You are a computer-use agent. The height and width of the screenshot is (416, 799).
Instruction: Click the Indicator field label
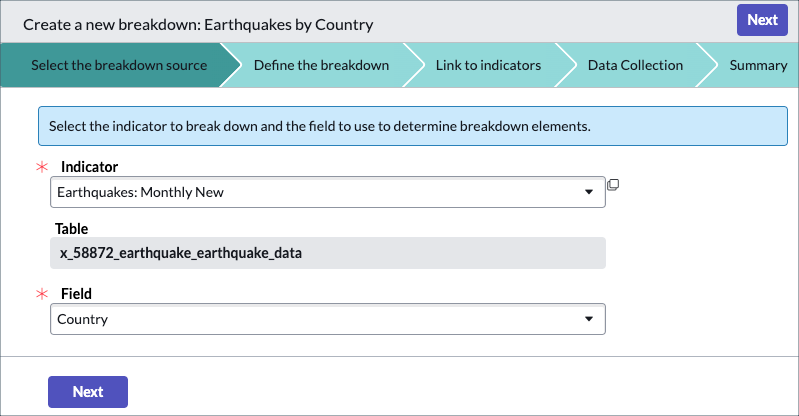[89, 167]
